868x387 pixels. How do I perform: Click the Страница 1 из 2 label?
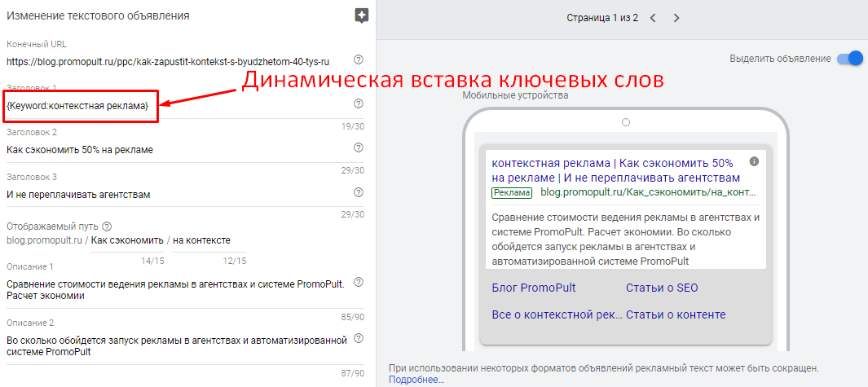(602, 18)
